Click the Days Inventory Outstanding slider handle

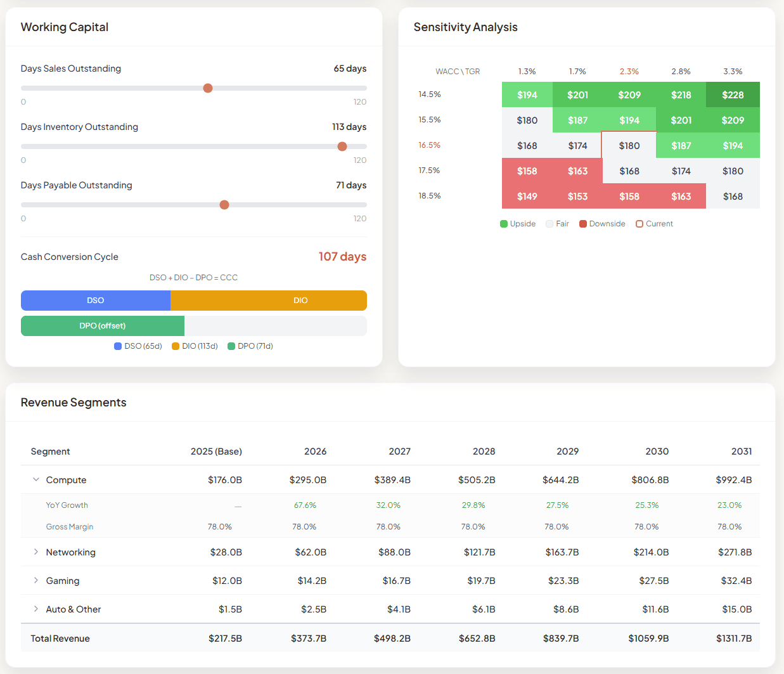pyautogui.click(x=342, y=146)
